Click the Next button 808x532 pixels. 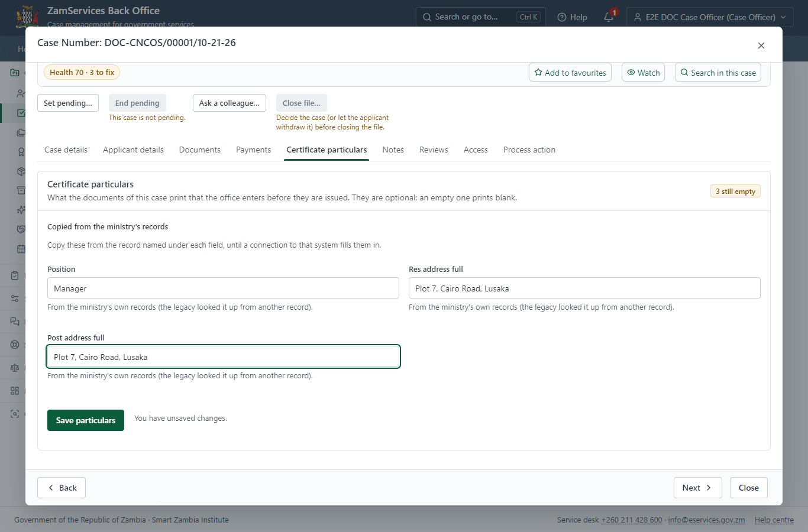[x=698, y=488]
